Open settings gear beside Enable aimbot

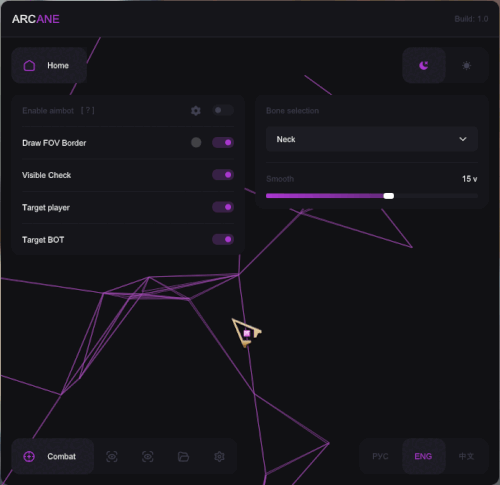[196, 111]
